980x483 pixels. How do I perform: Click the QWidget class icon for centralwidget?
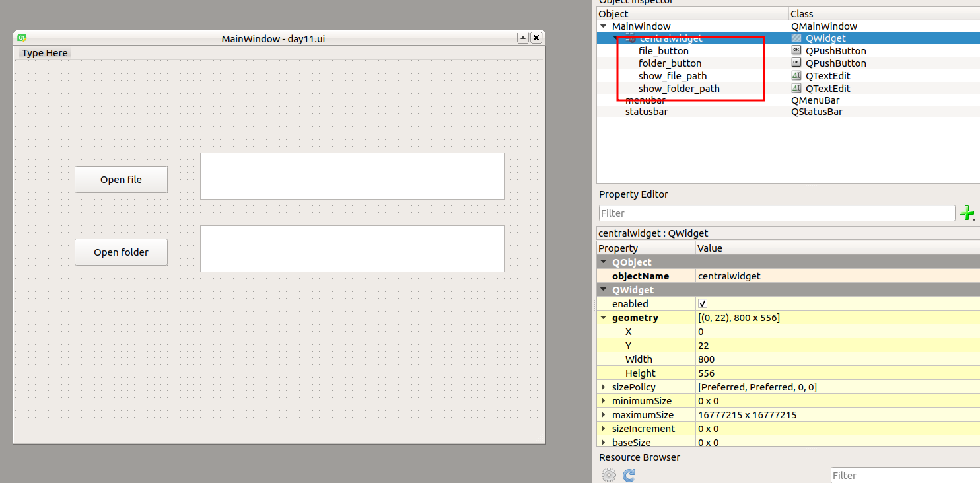tap(796, 38)
